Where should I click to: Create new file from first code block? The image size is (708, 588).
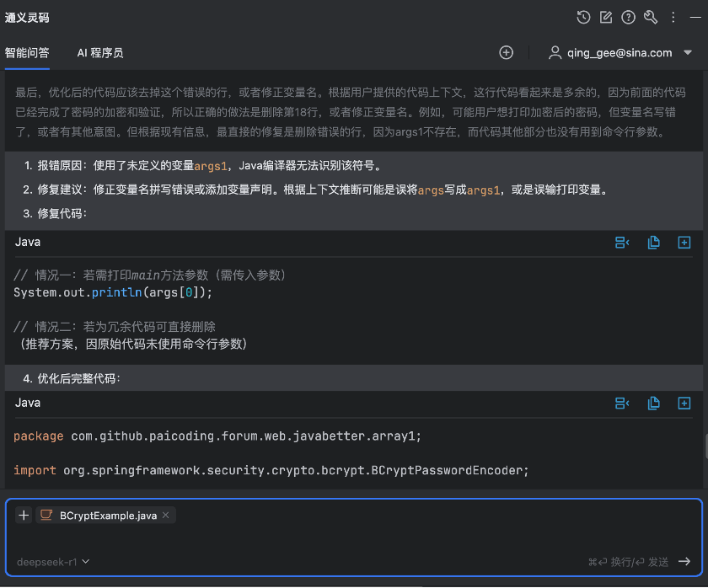point(684,243)
